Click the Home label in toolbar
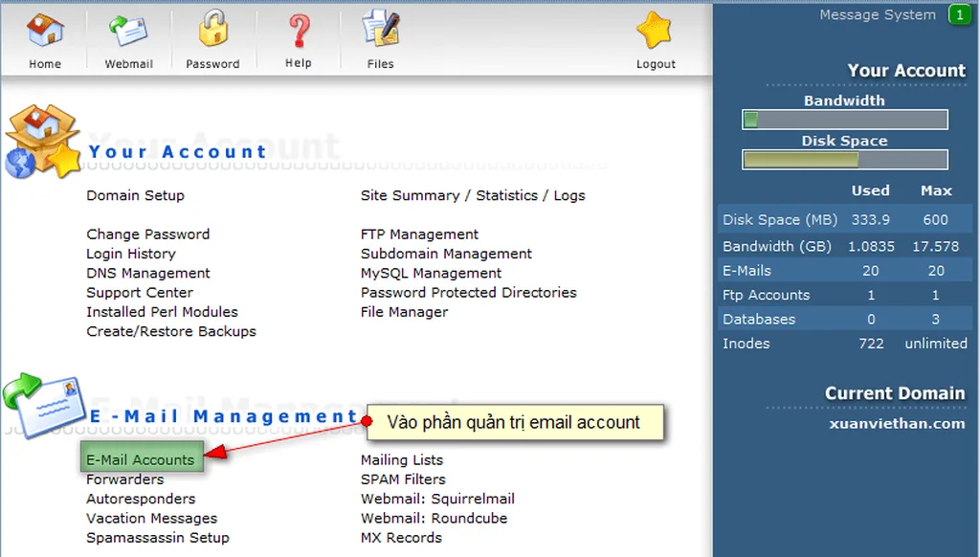Viewport: 980px width, 557px height. (x=45, y=64)
